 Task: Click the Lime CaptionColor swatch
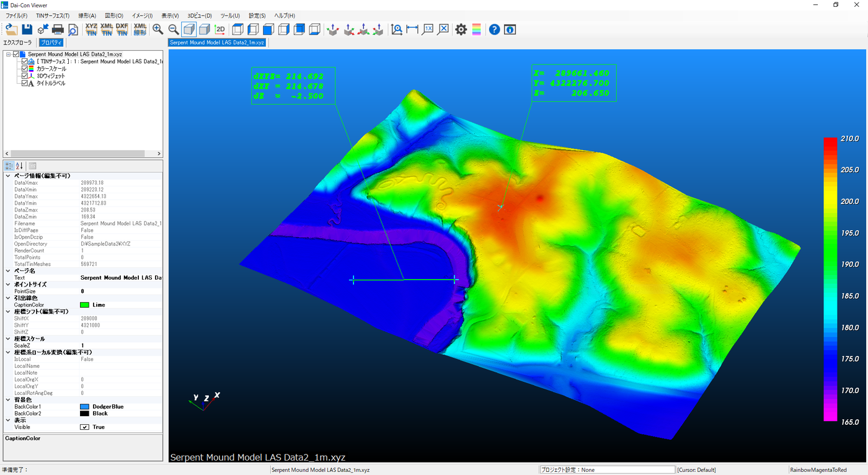(85, 305)
